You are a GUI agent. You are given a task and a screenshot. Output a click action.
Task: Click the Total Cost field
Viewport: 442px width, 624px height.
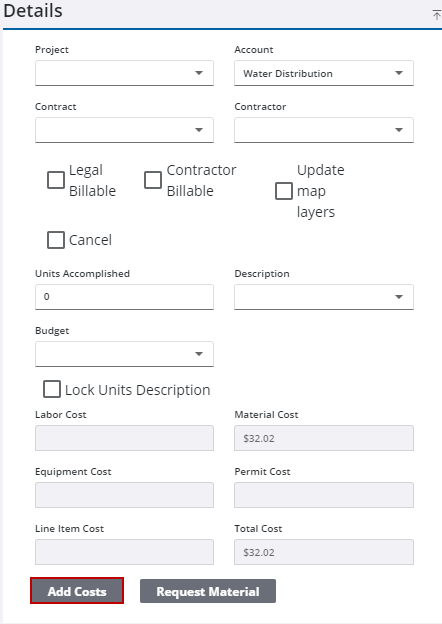[324, 552]
